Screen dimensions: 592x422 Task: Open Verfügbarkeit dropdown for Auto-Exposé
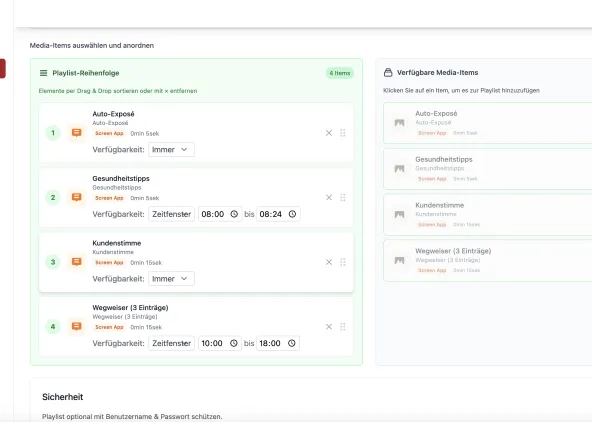171,149
